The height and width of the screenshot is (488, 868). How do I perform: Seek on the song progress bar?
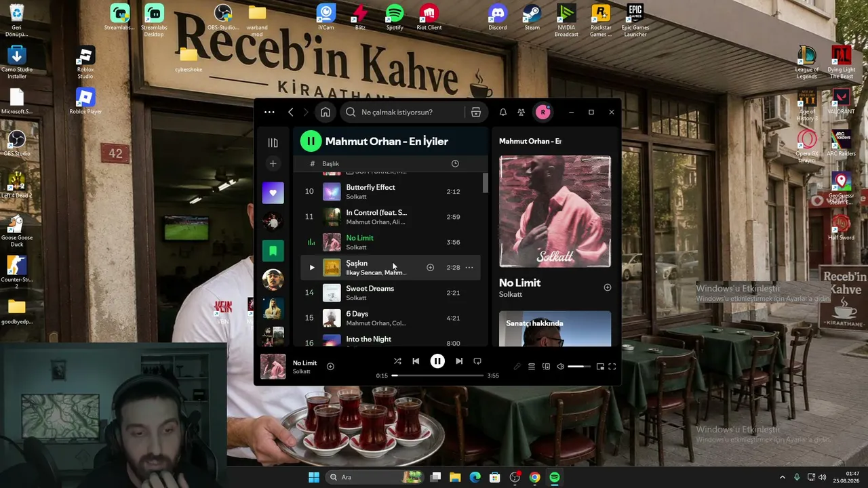(x=437, y=375)
